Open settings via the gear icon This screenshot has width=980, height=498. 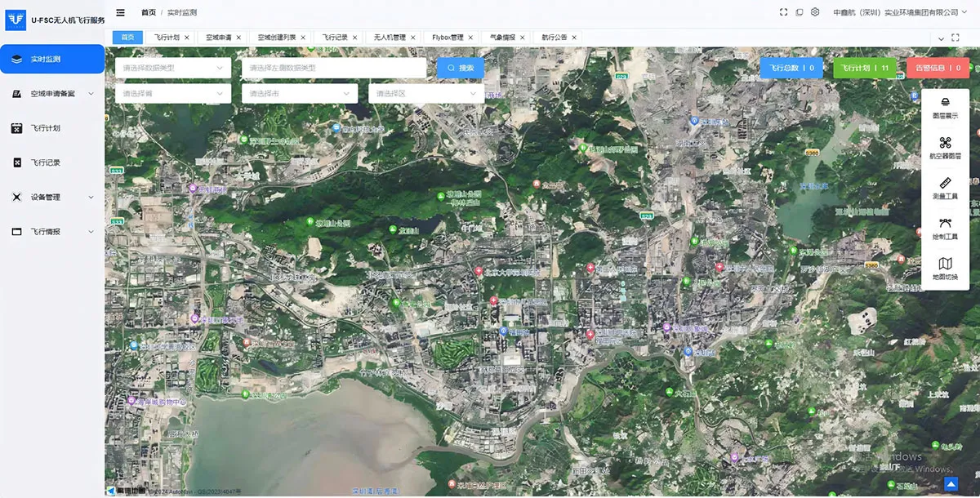(815, 12)
